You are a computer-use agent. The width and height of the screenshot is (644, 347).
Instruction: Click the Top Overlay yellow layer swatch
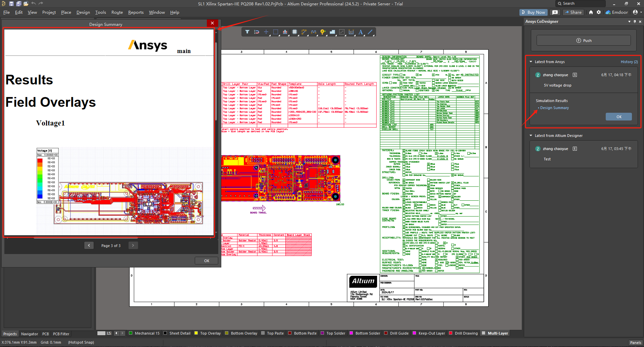click(x=196, y=333)
